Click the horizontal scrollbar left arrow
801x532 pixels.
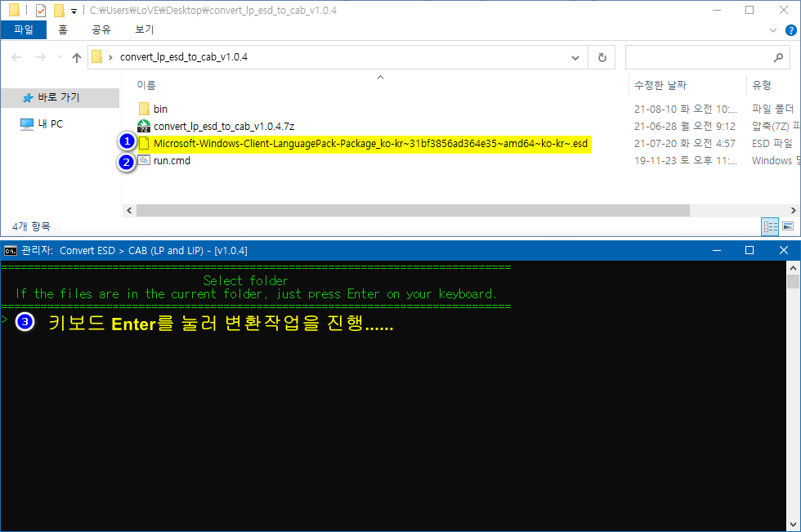point(129,210)
